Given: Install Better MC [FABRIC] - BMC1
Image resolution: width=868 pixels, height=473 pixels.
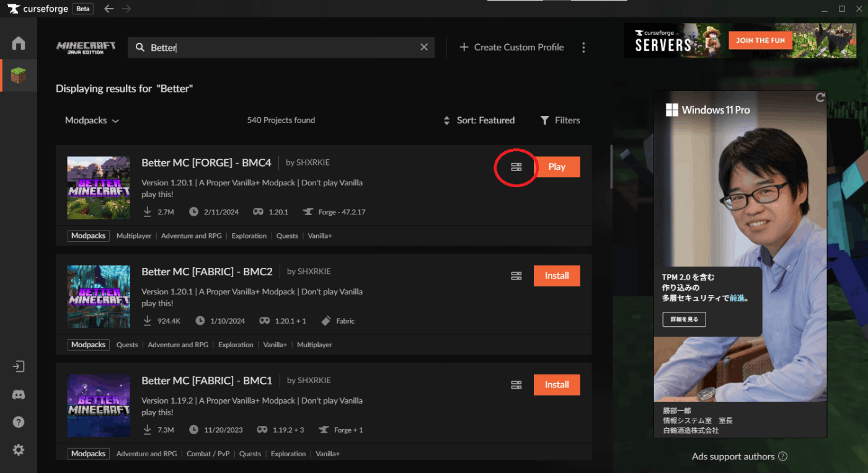Looking at the screenshot, I should (557, 385).
